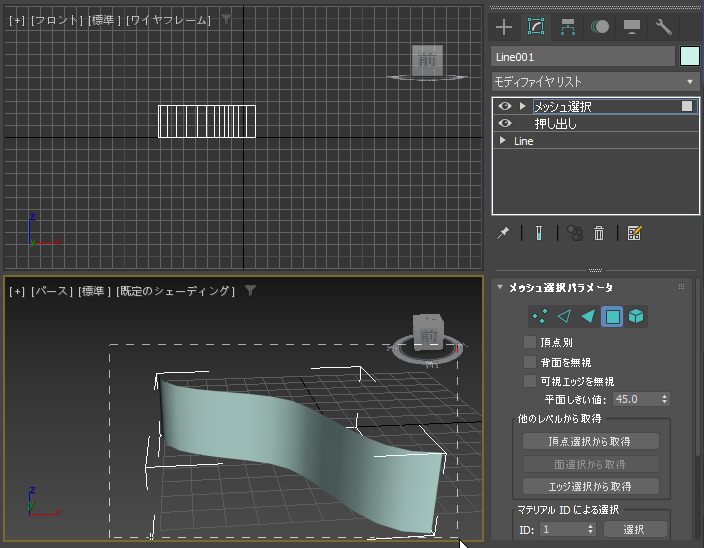Enable the 可視エッジを無視 checkbox

[530, 381]
